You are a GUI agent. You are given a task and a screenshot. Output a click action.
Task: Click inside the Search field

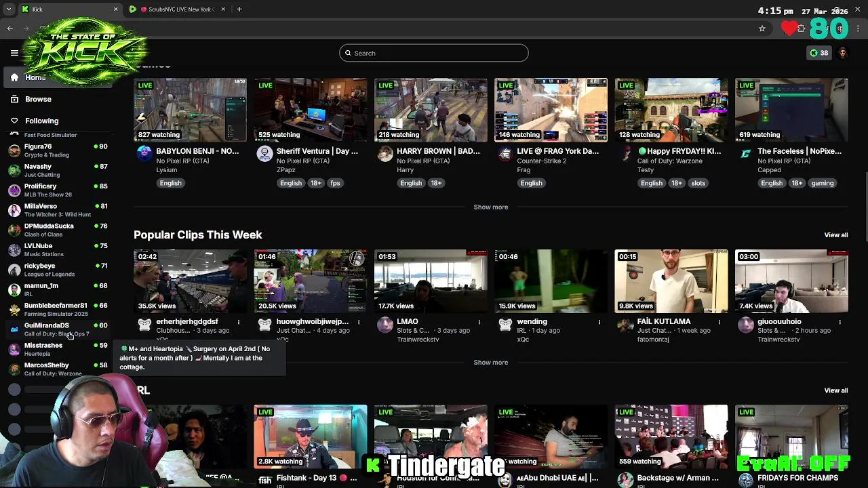pyautogui.click(x=434, y=53)
